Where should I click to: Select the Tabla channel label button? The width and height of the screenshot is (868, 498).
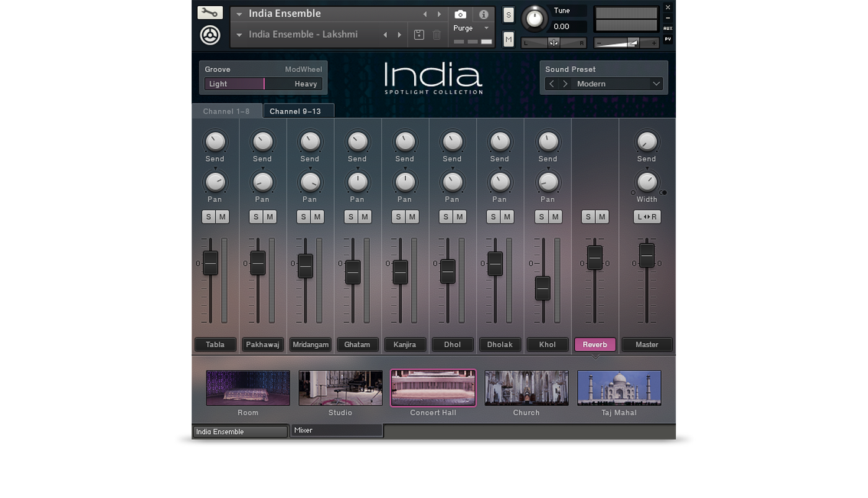tap(215, 344)
